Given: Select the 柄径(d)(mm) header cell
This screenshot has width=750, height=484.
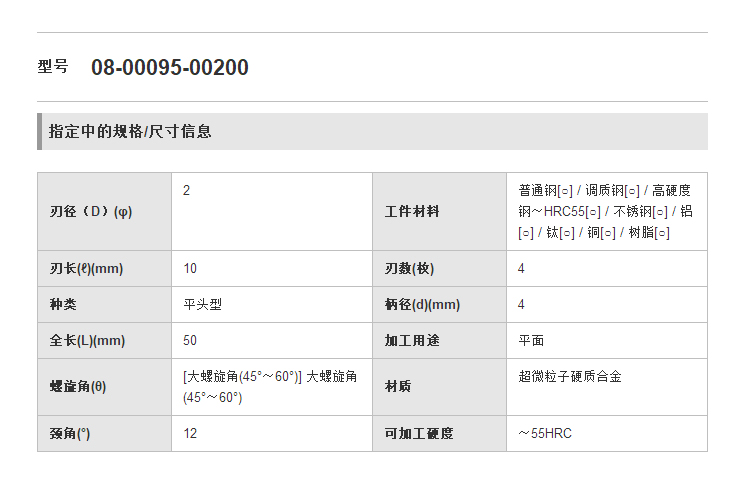Looking at the screenshot, I should 440,304.
